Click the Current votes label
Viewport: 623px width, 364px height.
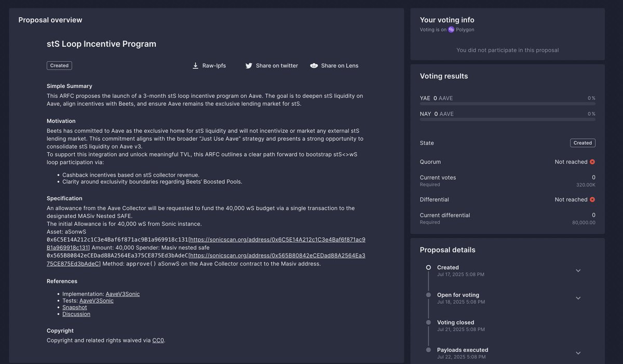click(438, 178)
